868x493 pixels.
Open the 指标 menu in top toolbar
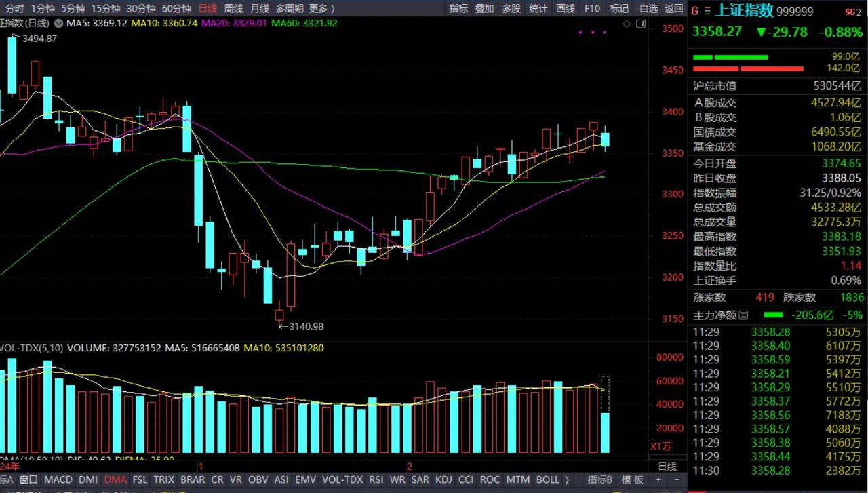tap(458, 9)
